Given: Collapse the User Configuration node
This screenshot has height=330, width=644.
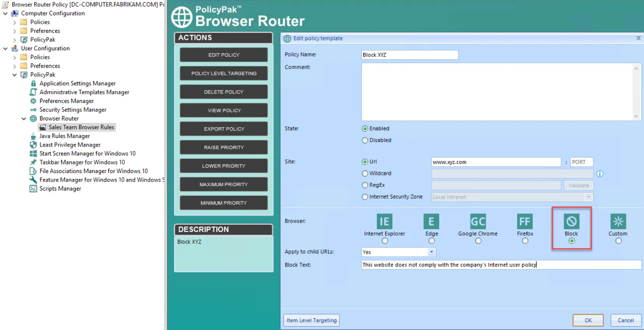Looking at the screenshot, I should click(x=5, y=48).
